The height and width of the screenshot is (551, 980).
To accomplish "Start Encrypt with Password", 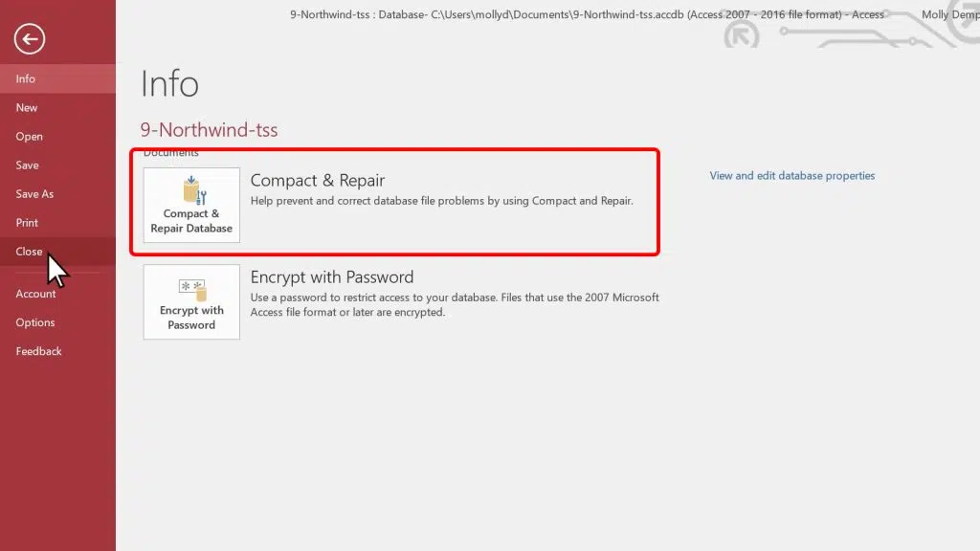I will [190, 301].
